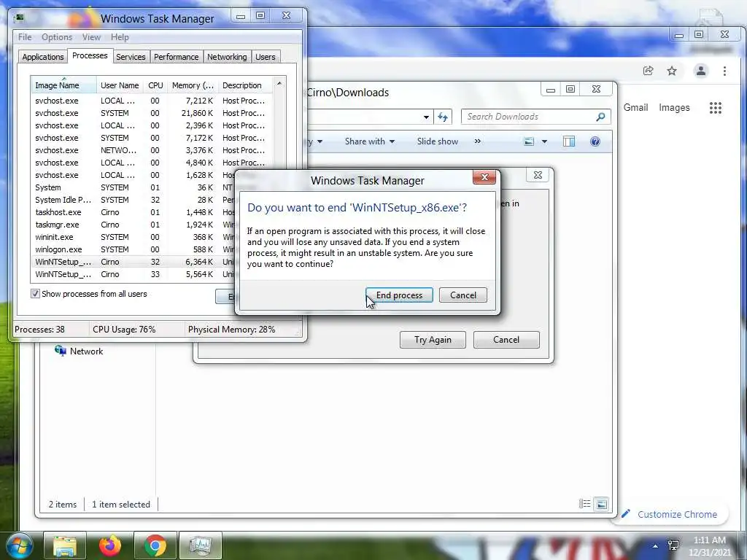Select Network in Explorer navigation pane
The height and width of the screenshot is (560, 747).
click(x=79, y=351)
